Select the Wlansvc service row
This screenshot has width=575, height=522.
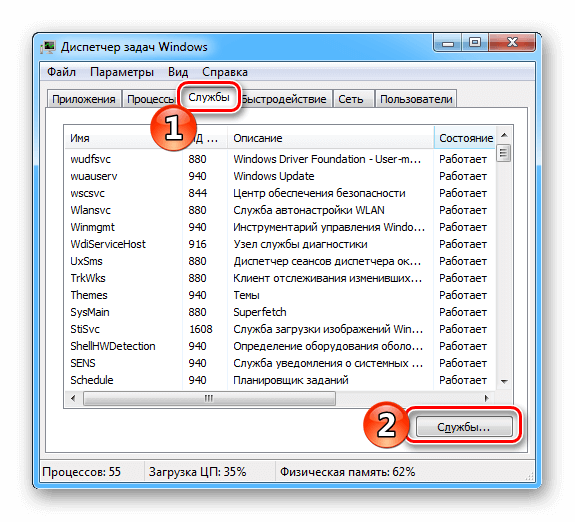click(x=281, y=210)
